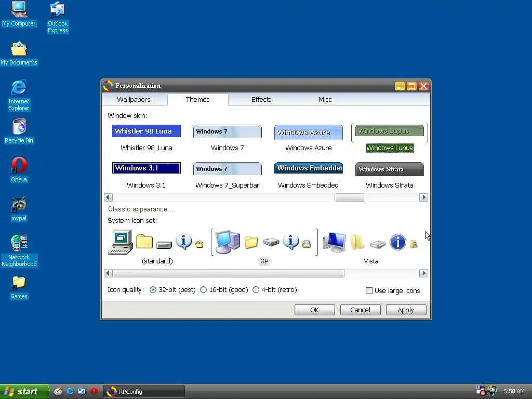Click the Vista set blue info icon

[397, 242]
